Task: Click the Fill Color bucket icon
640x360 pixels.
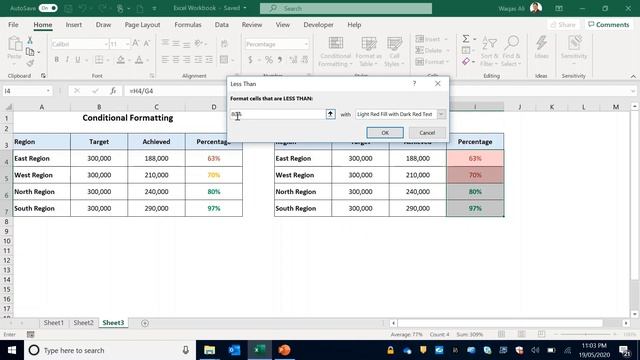Action: pyautogui.click(x=121, y=60)
